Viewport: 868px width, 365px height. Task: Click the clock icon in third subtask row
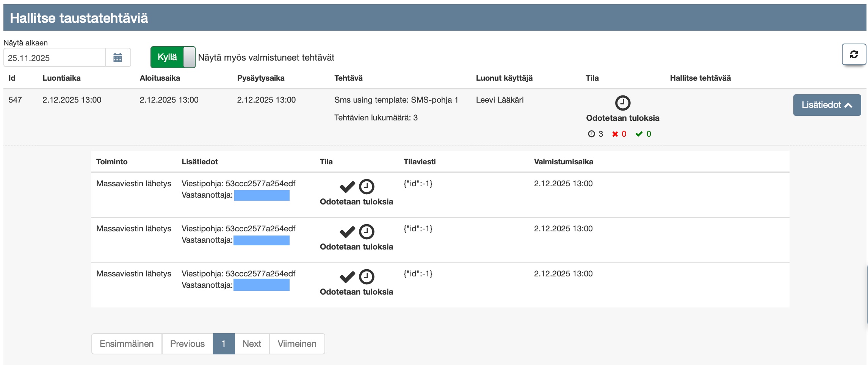[367, 277]
